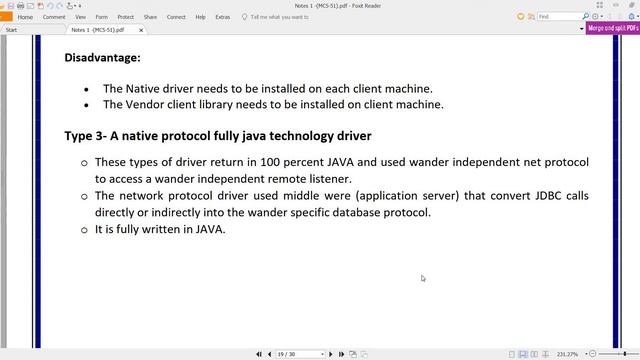This screenshot has height=360, width=640.
Task: Click the zoom slider handle
Action: [625, 354]
